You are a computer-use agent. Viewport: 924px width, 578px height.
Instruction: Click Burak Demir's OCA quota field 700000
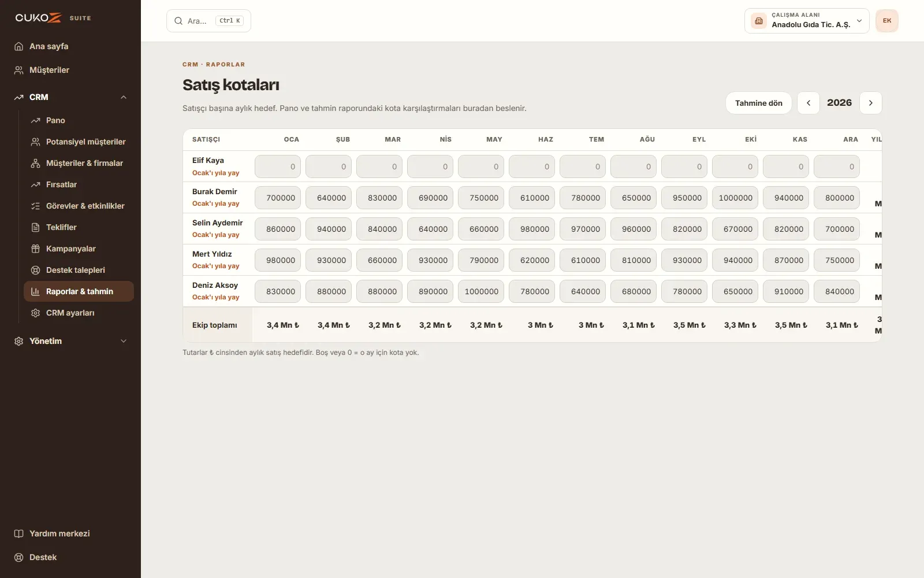(278, 198)
